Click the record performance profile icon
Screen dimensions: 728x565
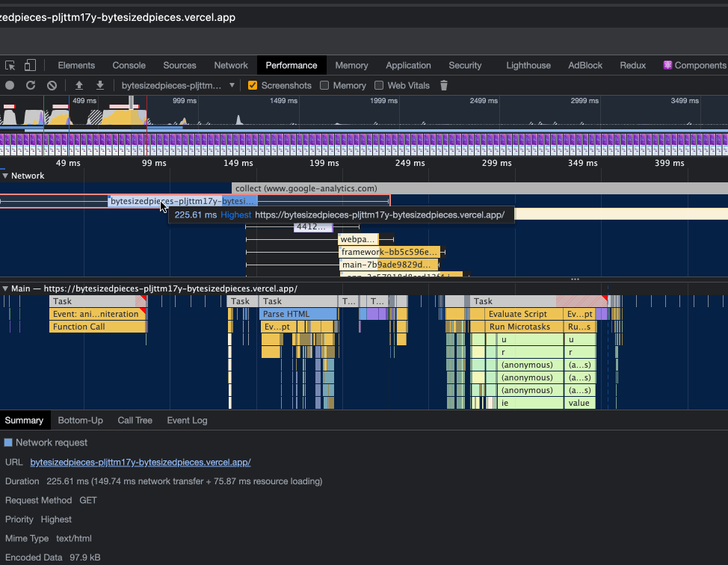[9, 85]
